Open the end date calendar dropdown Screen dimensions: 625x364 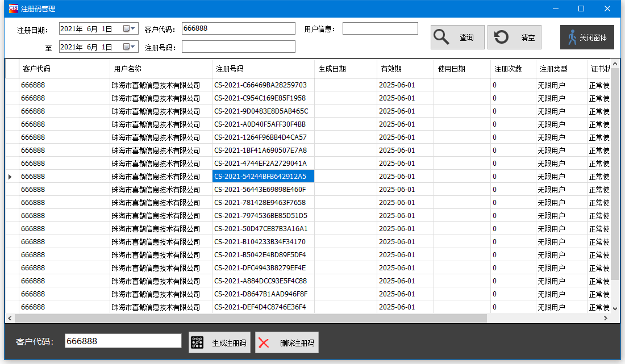[130, 47]
